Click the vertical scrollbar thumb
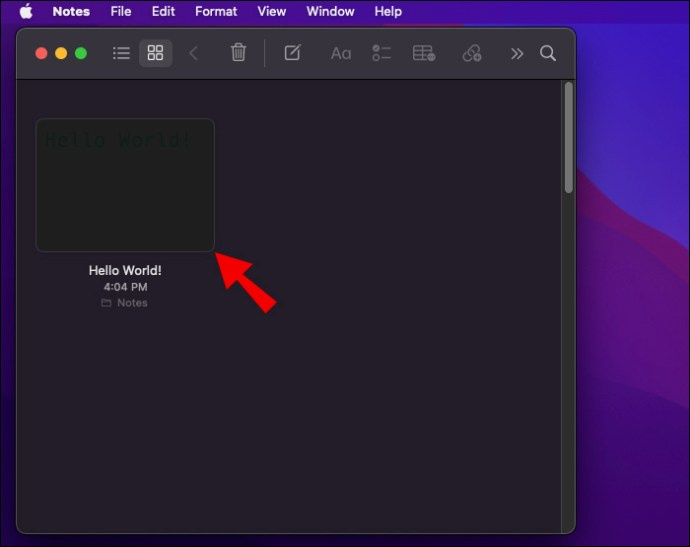This screenshot has width=690, height=547. 569,138
